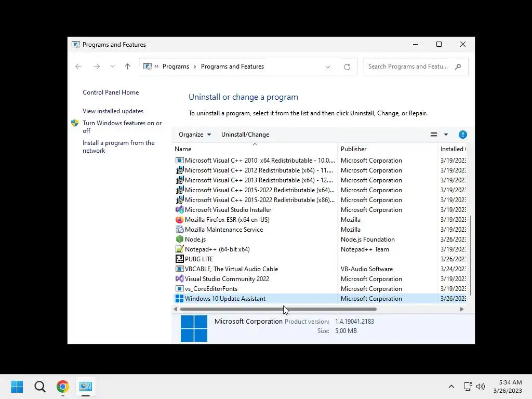
Task: Select Microsoft Visual C++ 2012 Redistributable icon
Action: [x=179, y=170]
